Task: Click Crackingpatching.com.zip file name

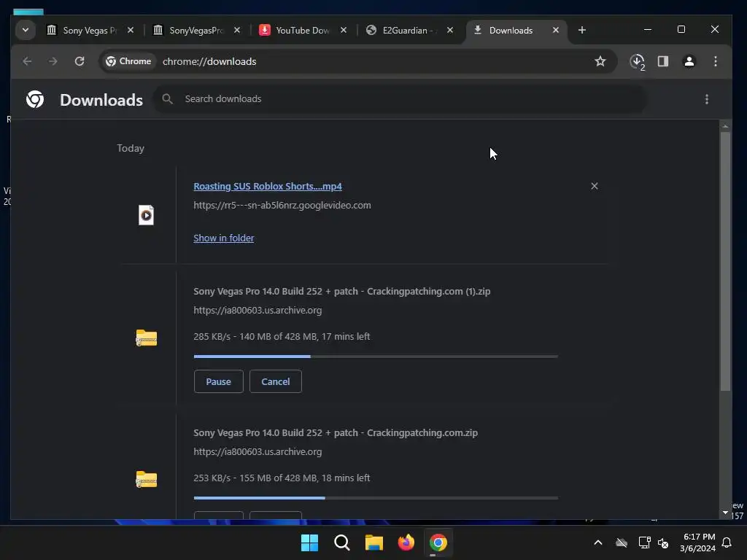Action: (336, 432)
